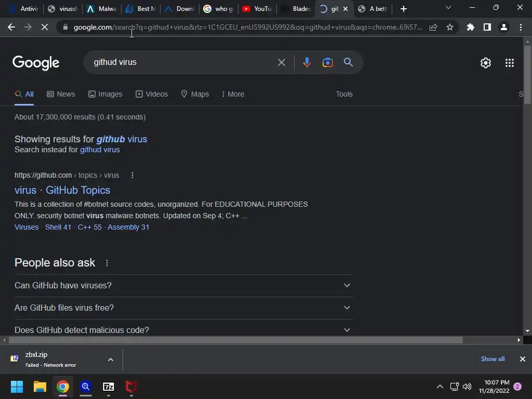Go to the Google logo homepage
The width and height of the screenshot is (532, 399).
point(36,63)
